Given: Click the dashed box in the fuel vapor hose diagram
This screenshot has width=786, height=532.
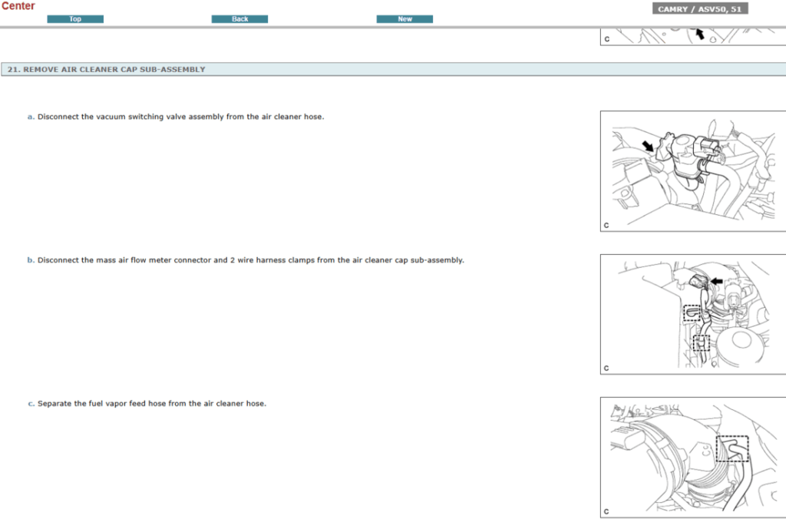Looking at the screenshot, I should pos(732,448).
